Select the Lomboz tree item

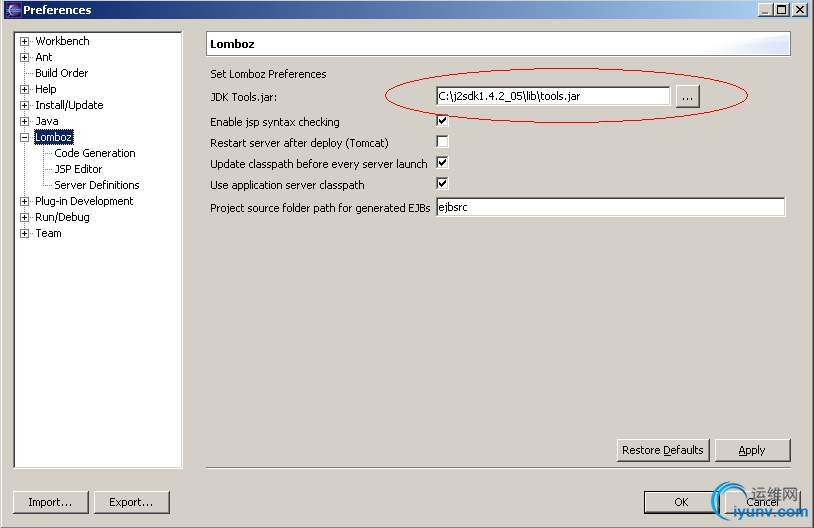click(x=53, y=137)
